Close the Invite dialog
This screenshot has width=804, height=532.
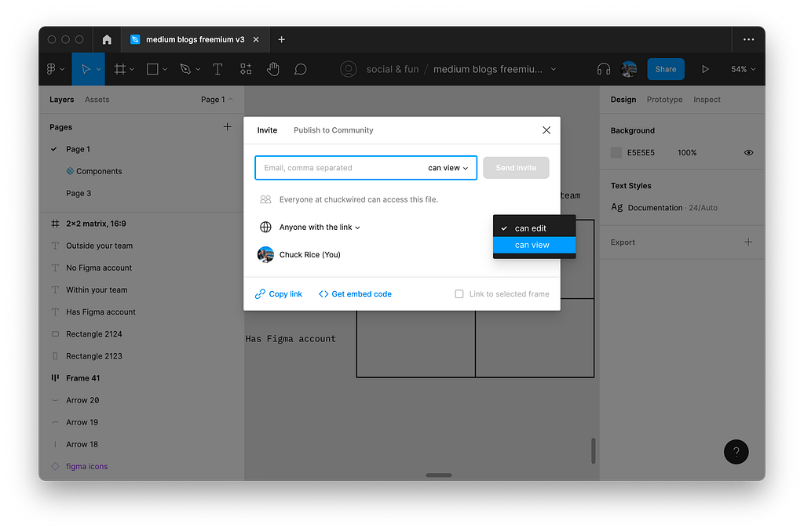[546, 130]
